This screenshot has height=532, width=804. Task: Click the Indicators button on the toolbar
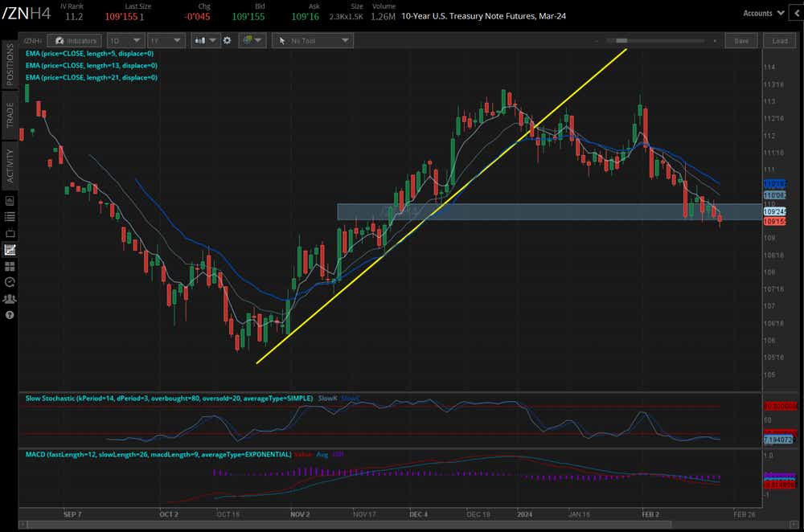[75, 40]
